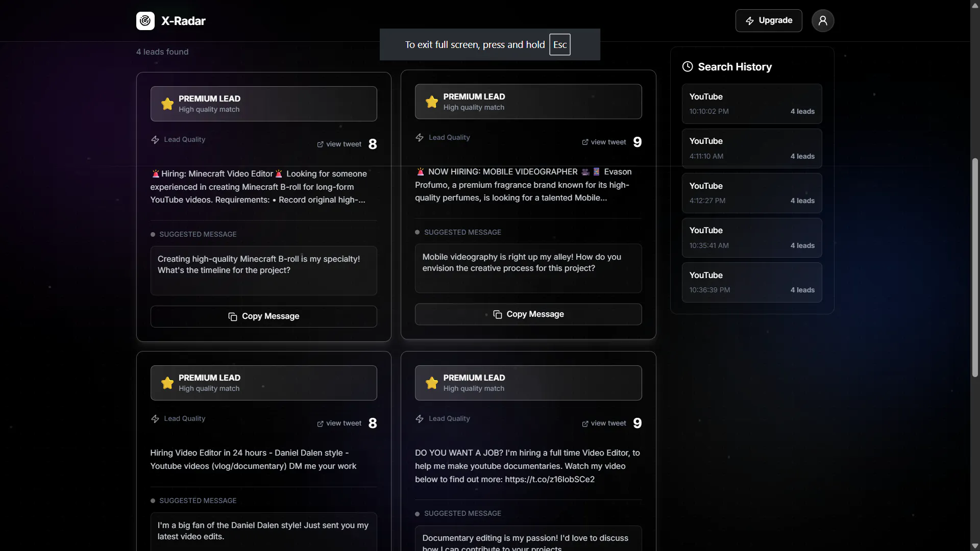The height and width of the screenshot is (551, 980).
Task: Click the page vertical scrollbar thumb
Action: pyautogui.click(x=975, y=267)
